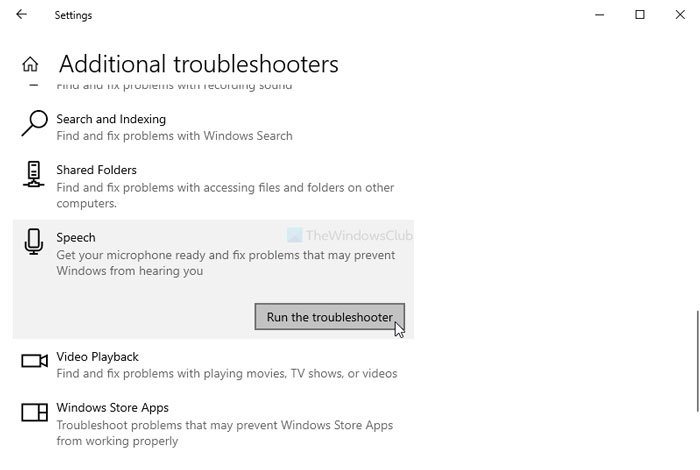Select the Shared Folders troubleshooter title
Screen dimensions: 700x470
point(96,170)
